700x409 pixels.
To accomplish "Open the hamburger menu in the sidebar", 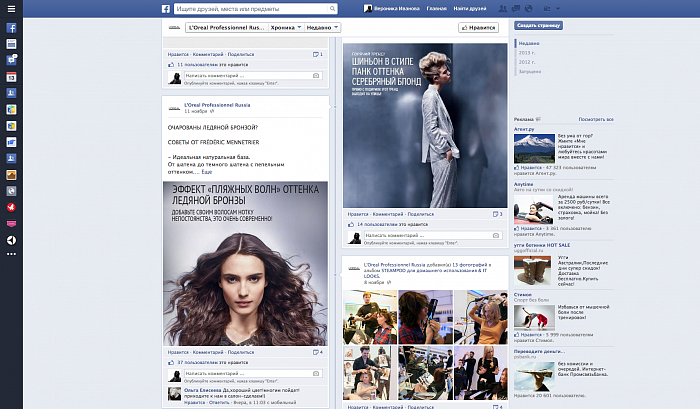I will pos(11,9).
